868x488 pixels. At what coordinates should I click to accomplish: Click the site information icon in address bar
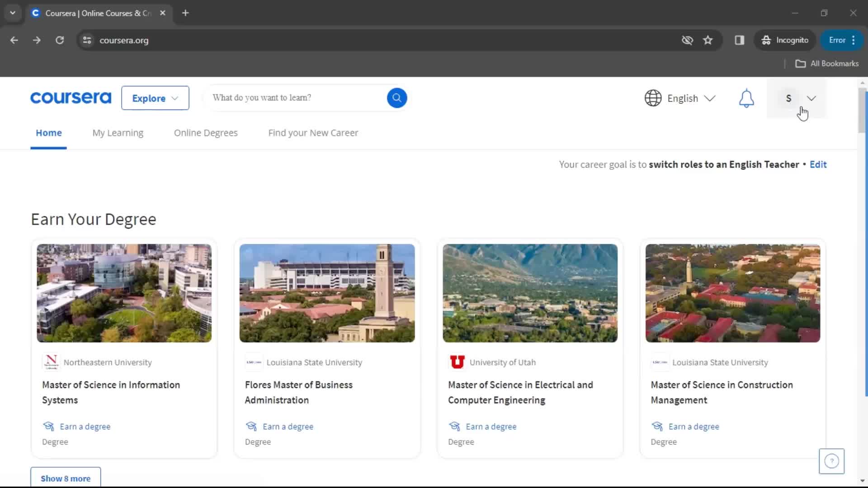[87, 40]
